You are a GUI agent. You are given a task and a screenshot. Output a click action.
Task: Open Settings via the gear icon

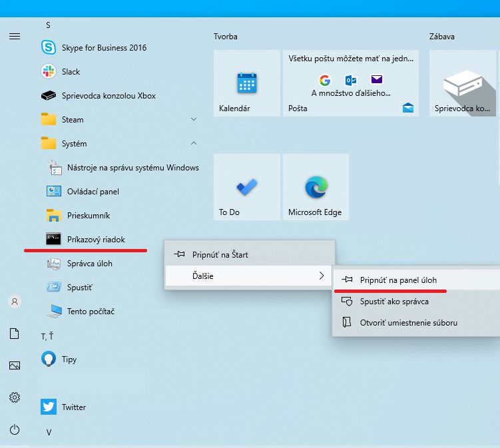[x=15, y=397]
